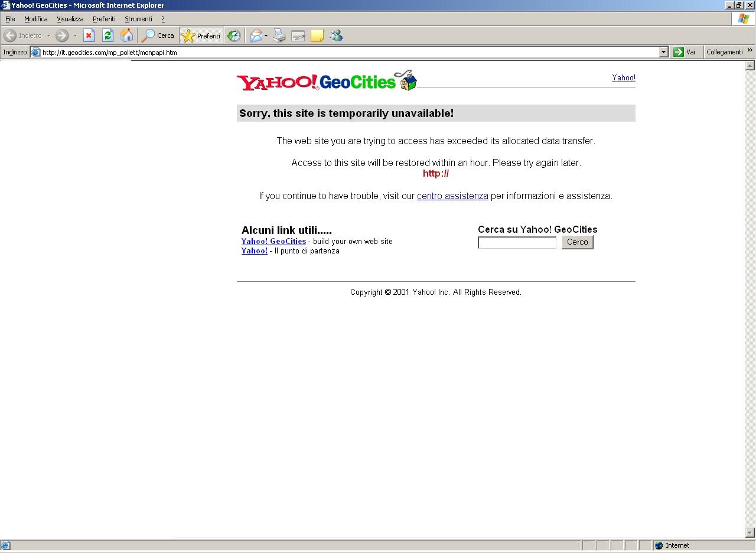Click the red http:// text
Image resolution: width=756 pixels, height=553 pixels.
[x=436, y=173]
